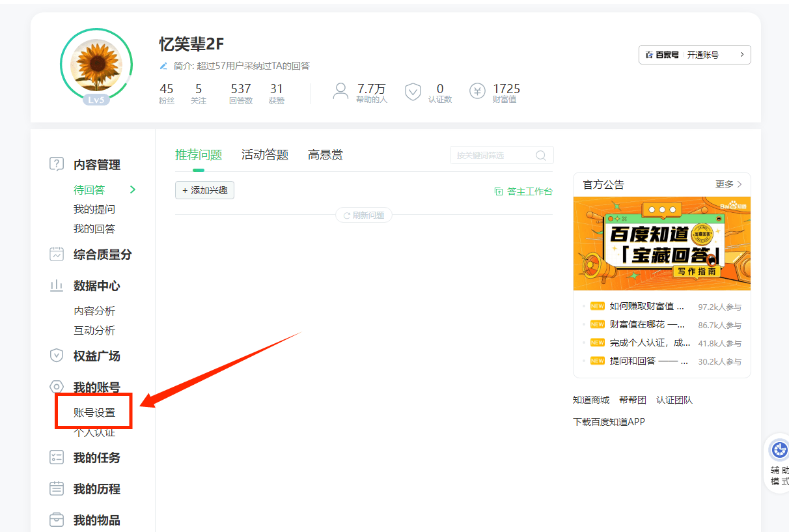The width and height of the screenshot is (789, 532).
Task: Open the 答主工作台 link
Action: coord(524,191)
